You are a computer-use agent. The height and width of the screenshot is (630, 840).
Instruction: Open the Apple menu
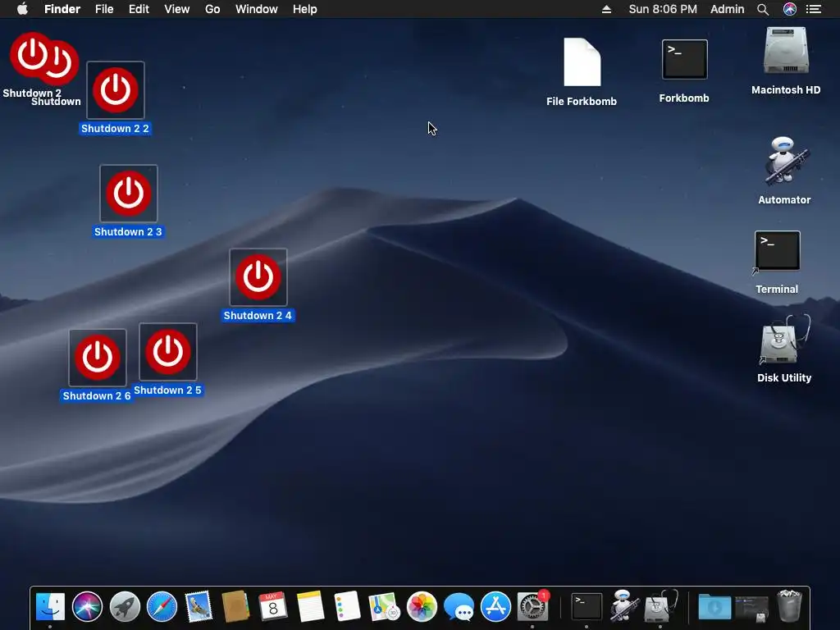tap(22, 9)
